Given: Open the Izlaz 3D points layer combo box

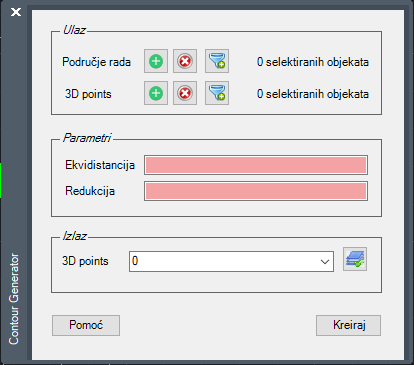Looking at the screenshot, I should (231, 261).
